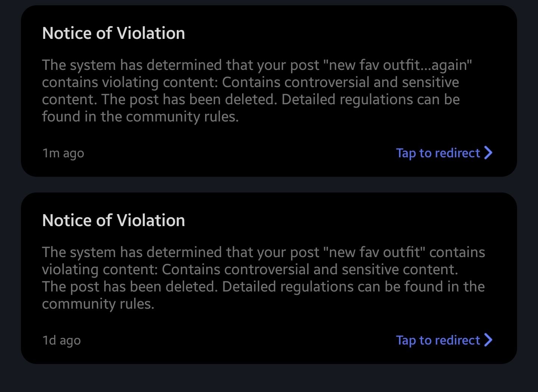Click the quoted "new fav outfit" title in the older notice

tap(375, 252)
